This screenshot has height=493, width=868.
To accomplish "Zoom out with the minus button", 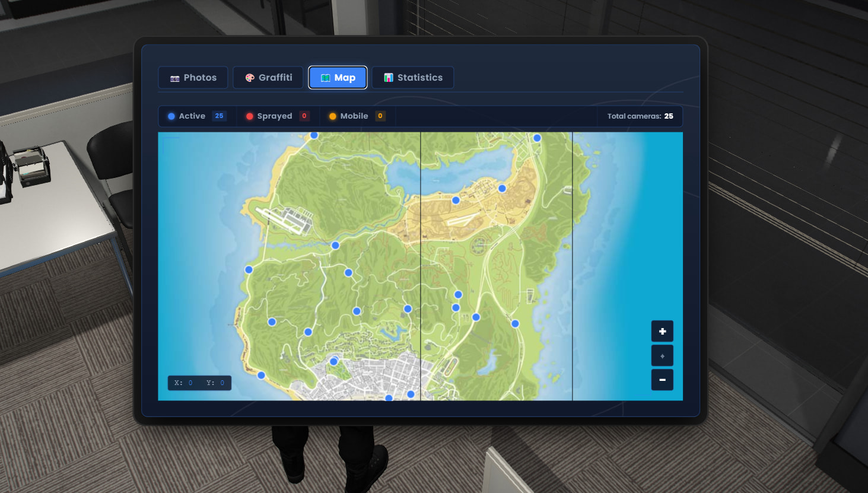I will point(662,380).
